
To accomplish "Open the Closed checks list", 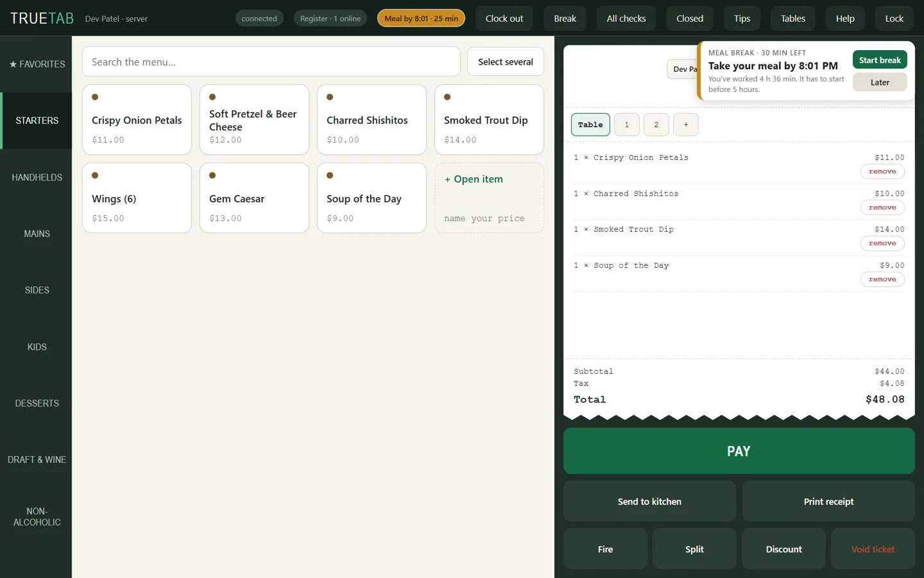I will coord(690,19).
